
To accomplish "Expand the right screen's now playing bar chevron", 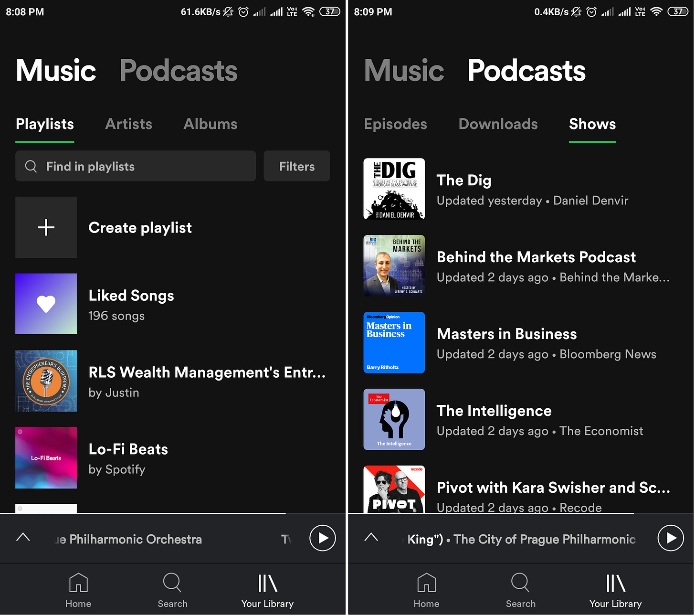I will point(371,537).
